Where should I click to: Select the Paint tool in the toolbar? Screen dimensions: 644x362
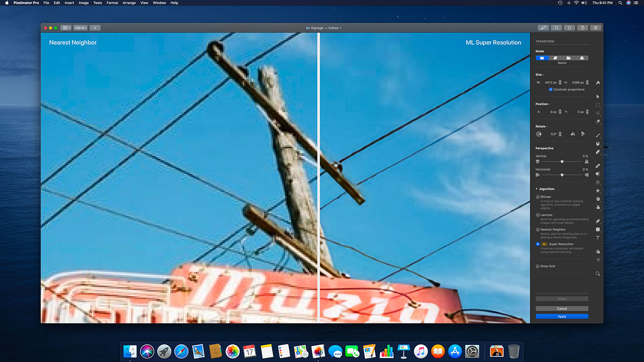544,28
